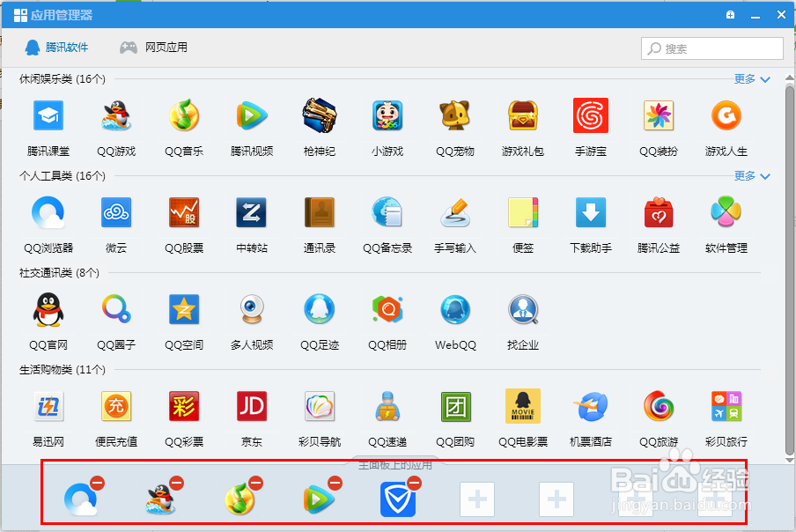Open the 游戏人生 icon
Image resolution: width=796 pixels, height=532 pixels.
pyautogui.click(x=726, y=115)
